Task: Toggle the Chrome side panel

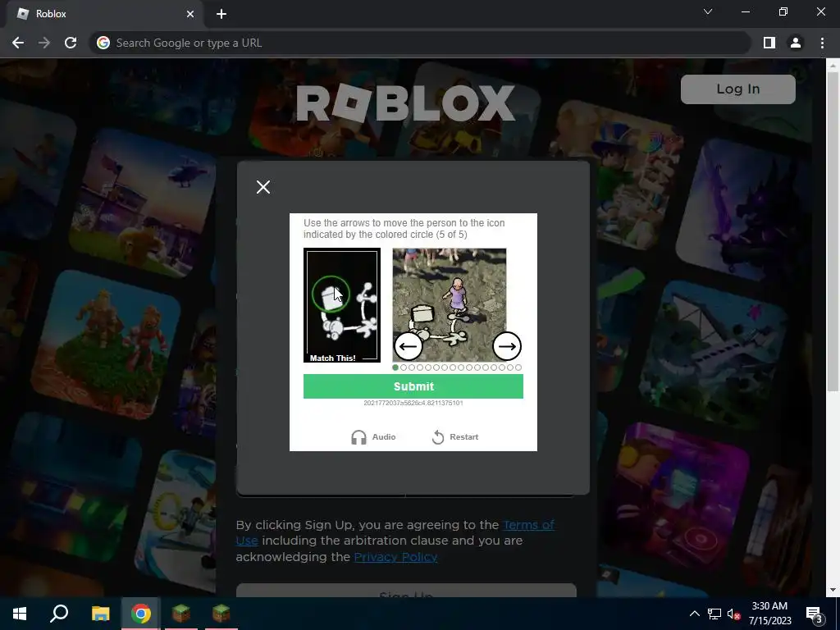Action: 769,43
